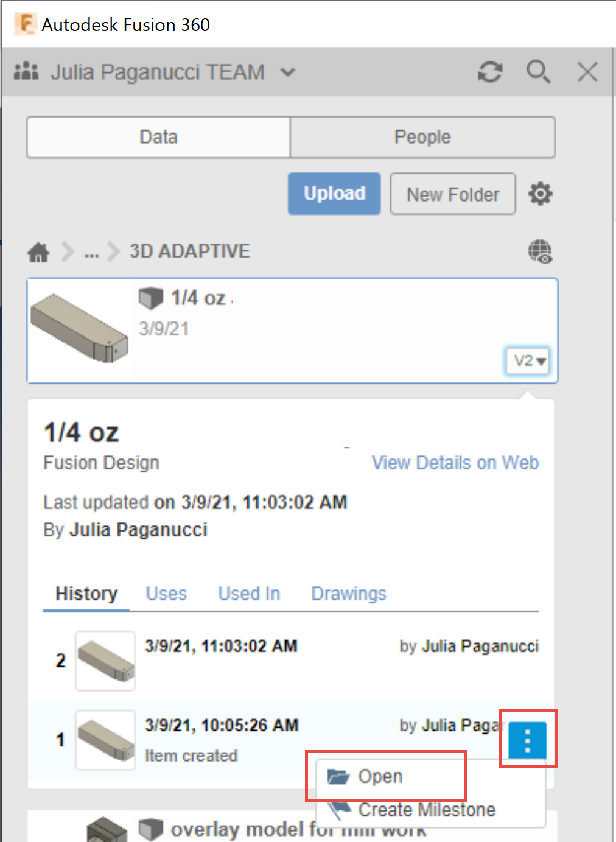
Task: Click the New Folder button
Action: pos(453,194)
